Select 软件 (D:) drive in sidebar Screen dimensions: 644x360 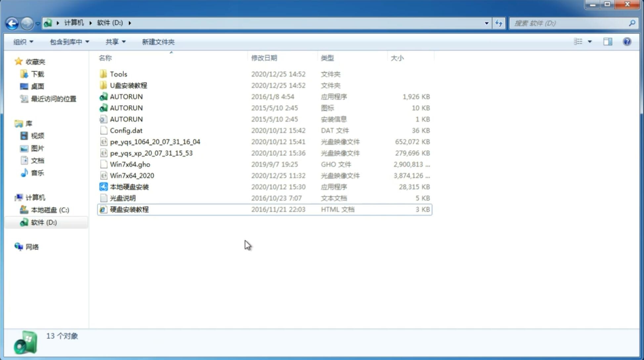[44, 222]
